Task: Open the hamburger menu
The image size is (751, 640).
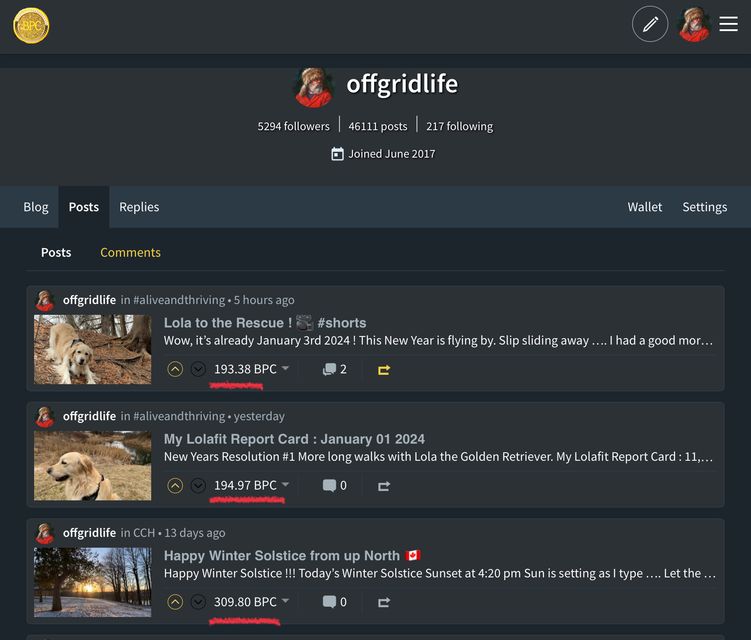Action: click(x=728, y=24)
